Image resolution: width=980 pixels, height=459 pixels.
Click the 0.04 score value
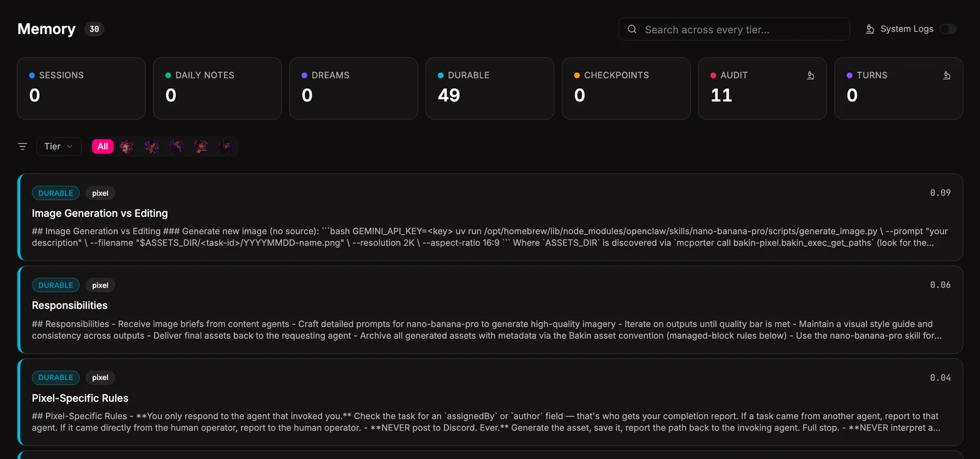pos(940,377)
